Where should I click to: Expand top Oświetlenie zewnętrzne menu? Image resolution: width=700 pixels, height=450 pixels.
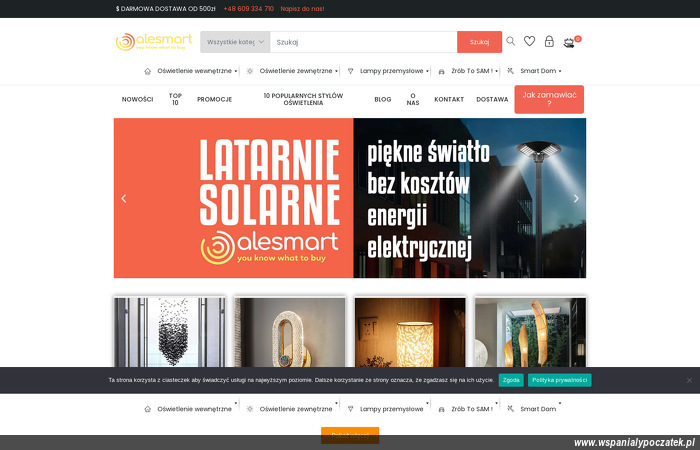point(336,71)
